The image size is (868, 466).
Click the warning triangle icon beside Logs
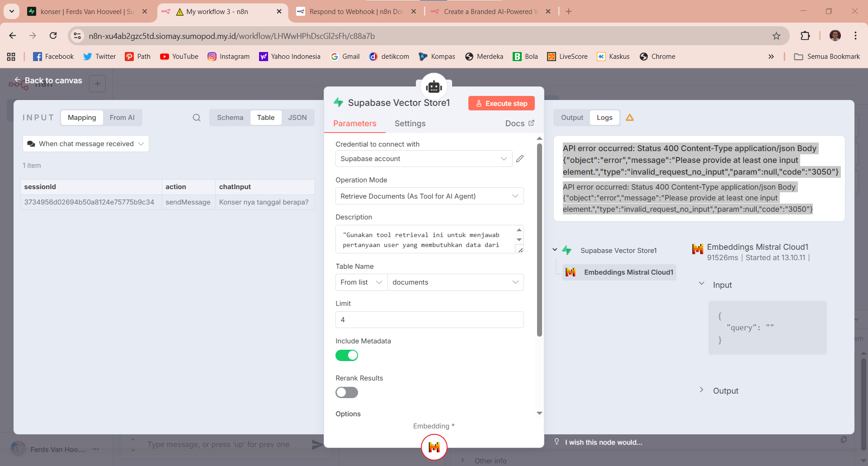630,118
